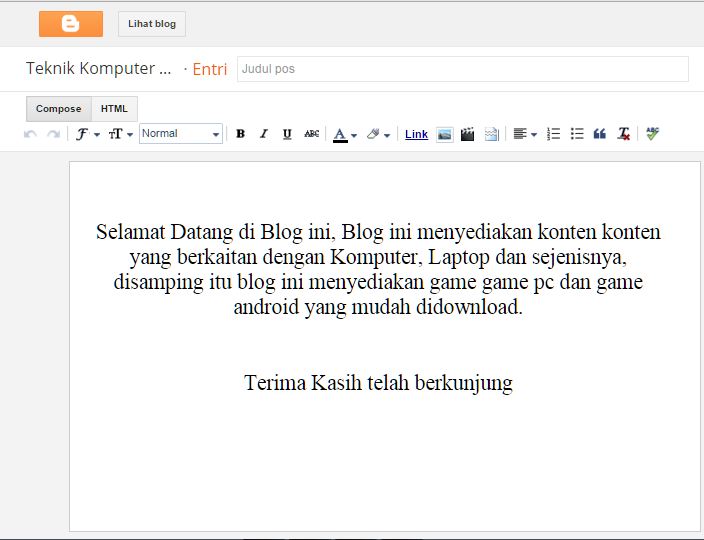Apply quote block formatting
Screen dimensions: 704x540
click(x=600, y=134)
